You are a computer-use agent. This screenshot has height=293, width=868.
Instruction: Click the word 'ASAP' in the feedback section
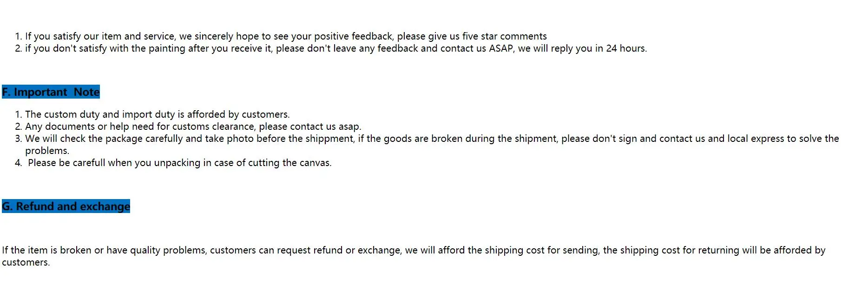tap(501, 48)
